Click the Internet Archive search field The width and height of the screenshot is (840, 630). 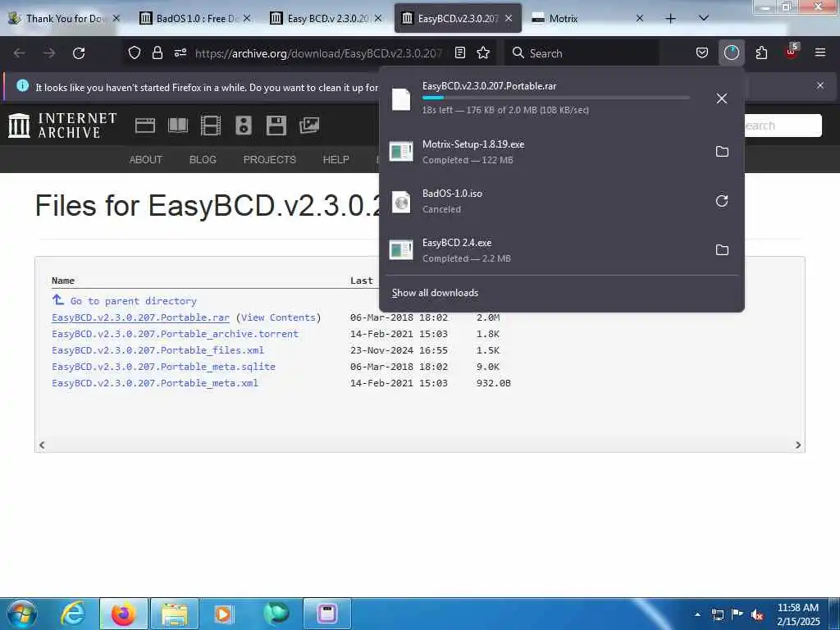[x=782, y=126]
